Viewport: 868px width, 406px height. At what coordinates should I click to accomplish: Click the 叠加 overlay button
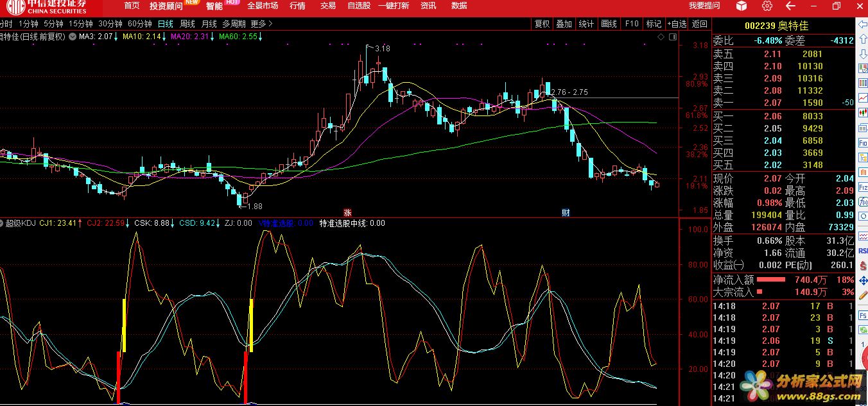[564, 24]
